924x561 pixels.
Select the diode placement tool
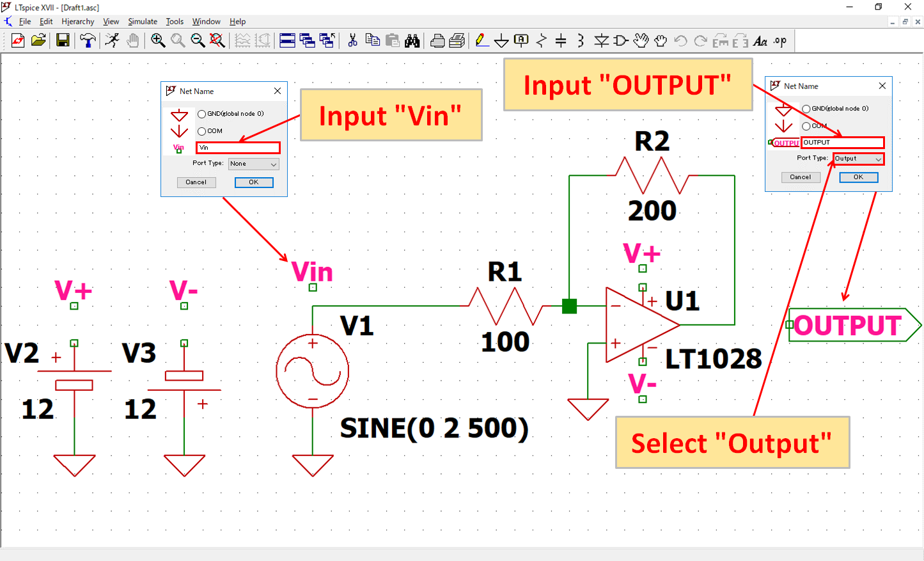601,40
